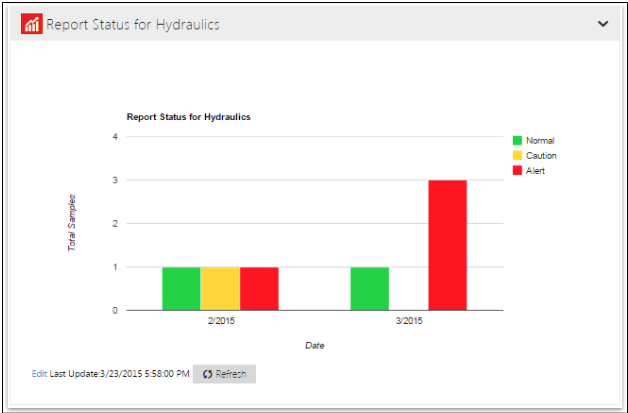Click the 3/2015 x-axis label
This screenshot has width=628, height=413.
pos(409,321)
